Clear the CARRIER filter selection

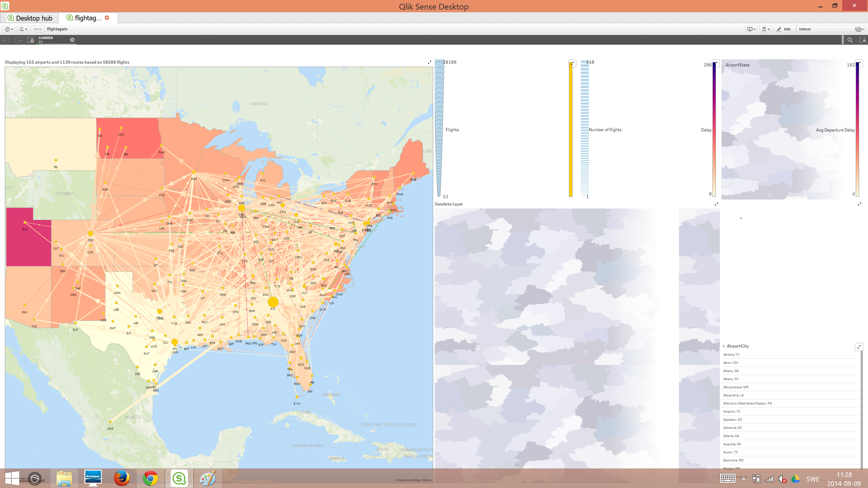72,39
